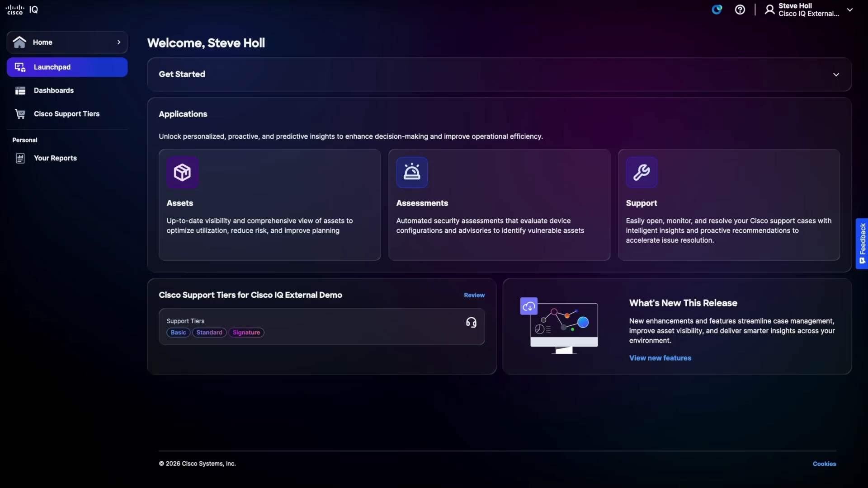Select the Basic support tier badge
The width and height of the screenshot is (868, 488).
(178, 333)
